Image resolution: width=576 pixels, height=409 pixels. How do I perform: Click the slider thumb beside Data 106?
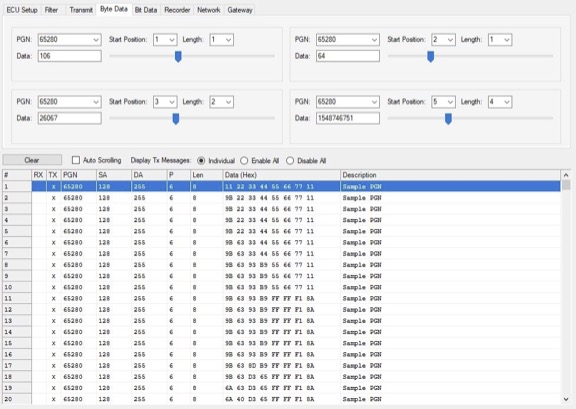click(x=178, y=57)
